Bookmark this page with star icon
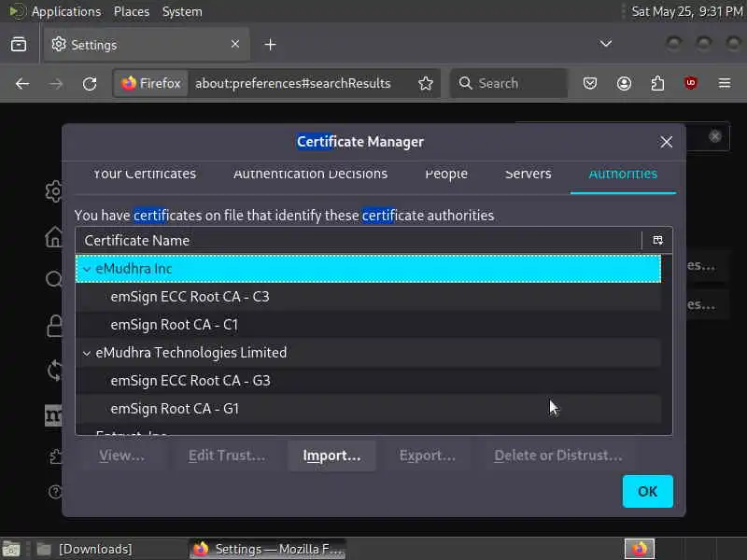This screenshot has width=747, height=560. [x=426, y=83]
